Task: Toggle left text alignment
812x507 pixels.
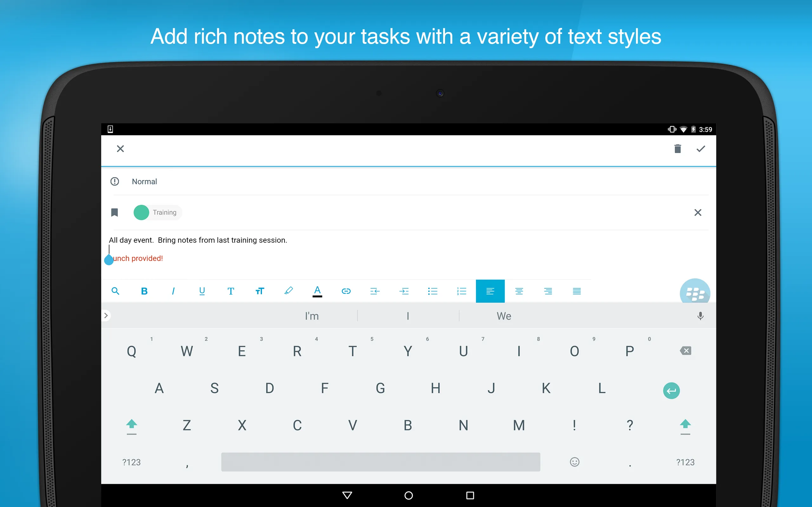Action: pyautogui.click(x=490, y=291)
